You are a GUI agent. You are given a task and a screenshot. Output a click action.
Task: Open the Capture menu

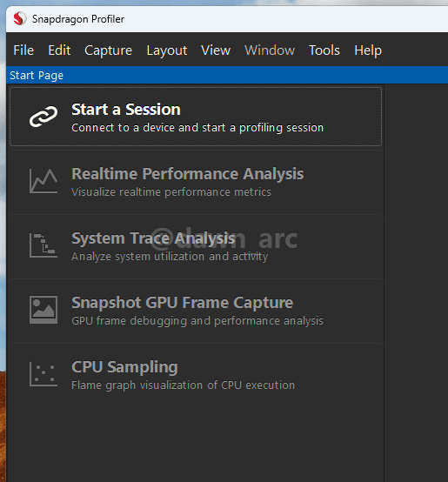point(108,50)
